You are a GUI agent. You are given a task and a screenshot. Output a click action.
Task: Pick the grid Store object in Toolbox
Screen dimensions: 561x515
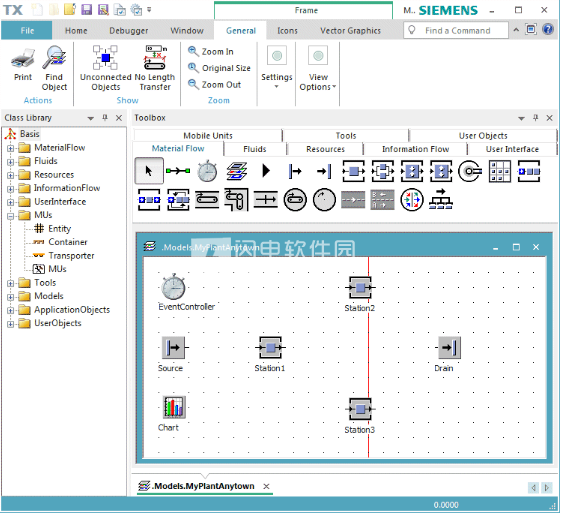tap(499, 171)
